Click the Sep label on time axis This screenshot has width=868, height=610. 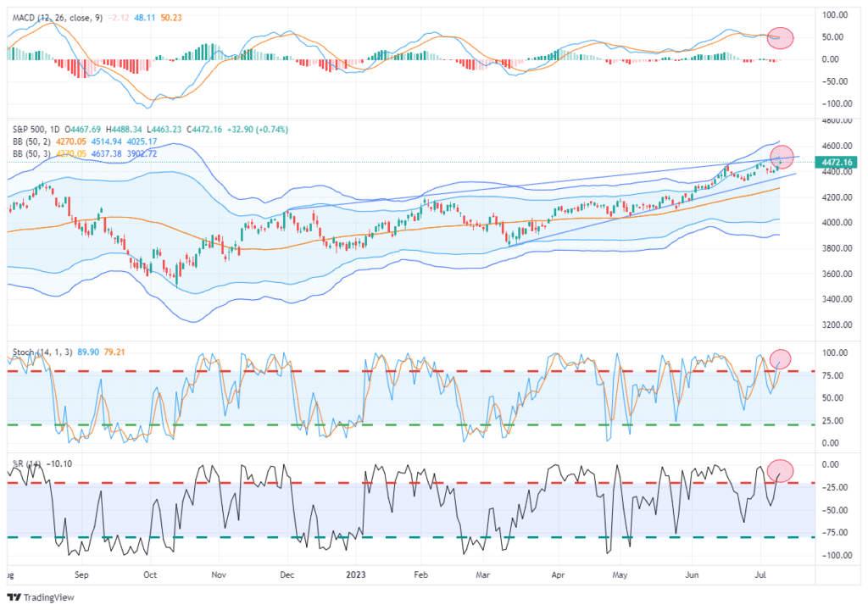point(81,575)
